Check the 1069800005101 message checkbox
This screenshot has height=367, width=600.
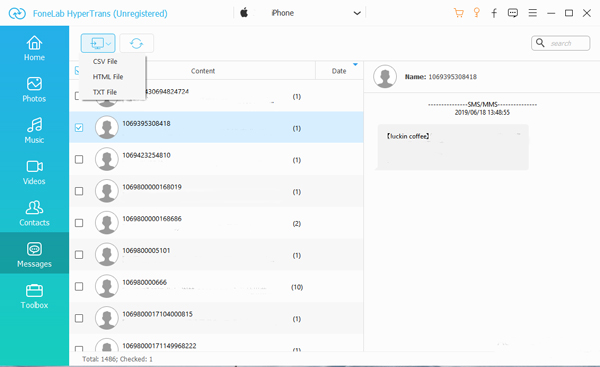pyautogui.click(x=79, y=254)
